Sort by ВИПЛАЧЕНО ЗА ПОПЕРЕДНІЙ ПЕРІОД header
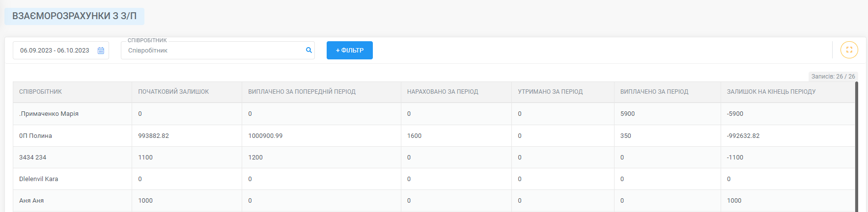Viewport: 868px width, 212px height. click(302, 92)
